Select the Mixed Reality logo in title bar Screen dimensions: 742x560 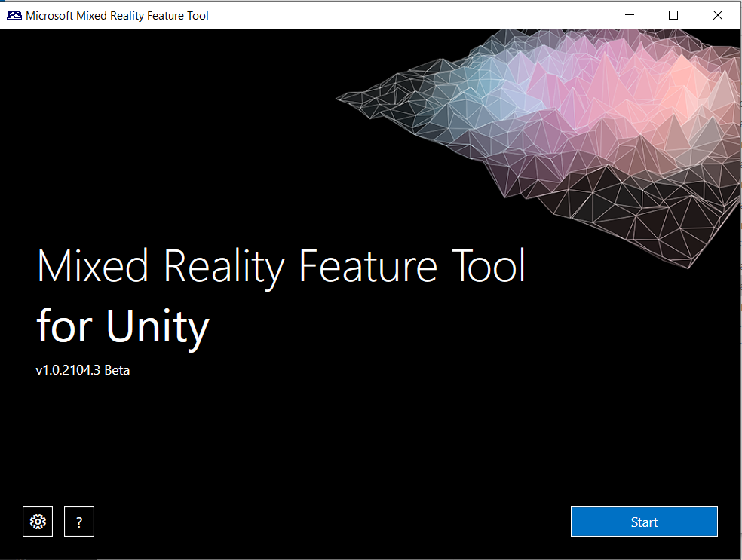(14, 14)
